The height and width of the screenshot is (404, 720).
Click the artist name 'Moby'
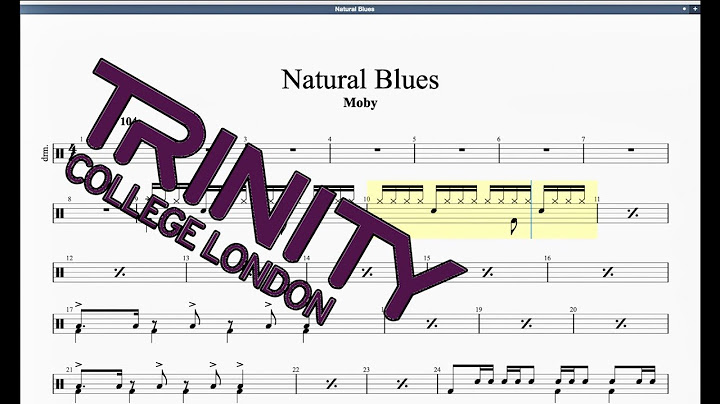pyautogui.click(x=360, y=103)
